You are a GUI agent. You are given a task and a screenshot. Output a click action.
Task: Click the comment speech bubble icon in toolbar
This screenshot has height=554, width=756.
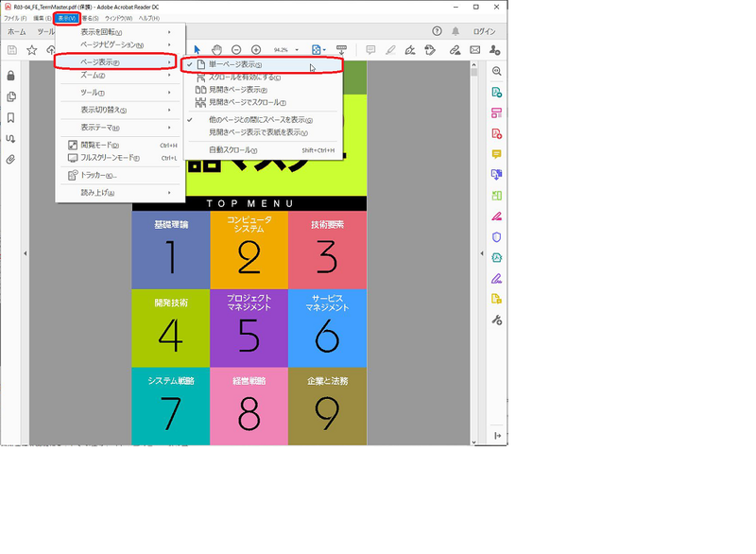pyautogui.click(x=370, y=50)
